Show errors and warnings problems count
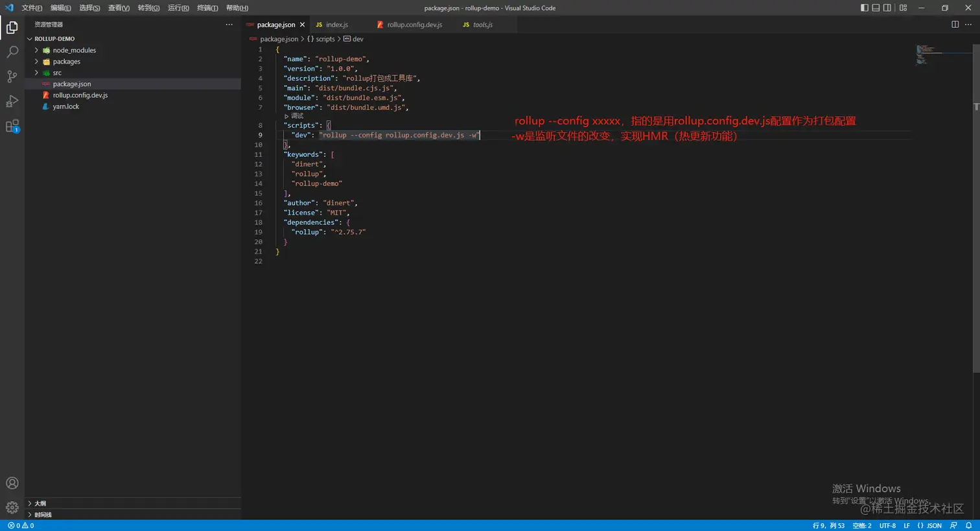This screenshot has width=980, height=531. pos(21,526)
